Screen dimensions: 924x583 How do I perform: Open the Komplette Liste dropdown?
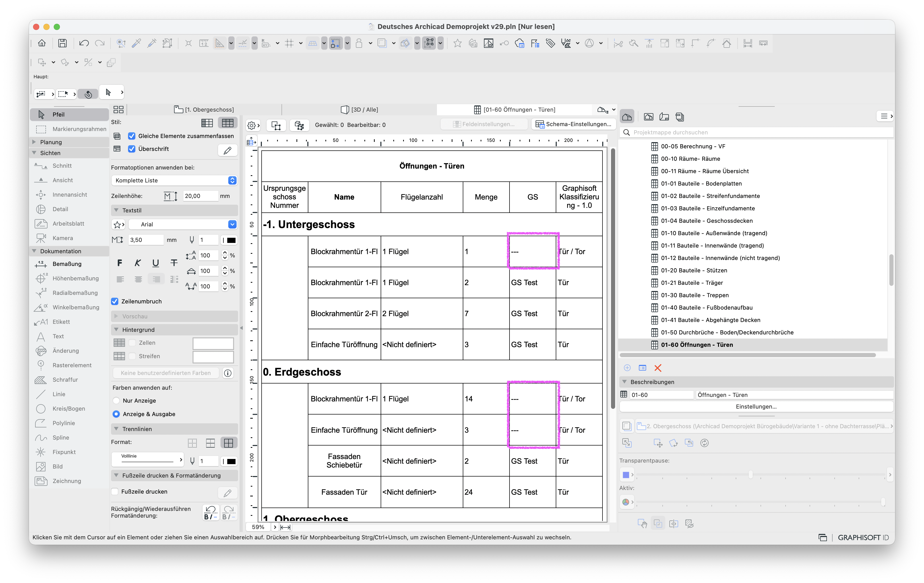click(174, 180)
